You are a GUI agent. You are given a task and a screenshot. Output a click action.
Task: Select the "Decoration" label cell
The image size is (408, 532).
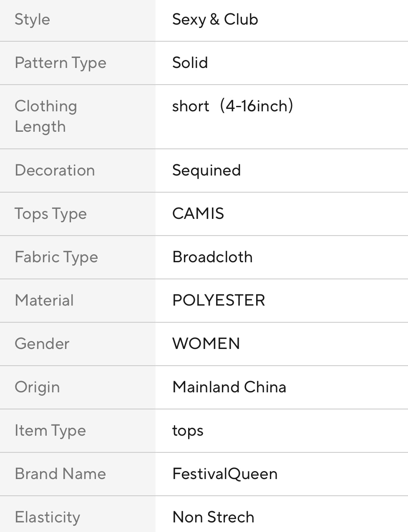pyautogui.click(x=55, y=171)
